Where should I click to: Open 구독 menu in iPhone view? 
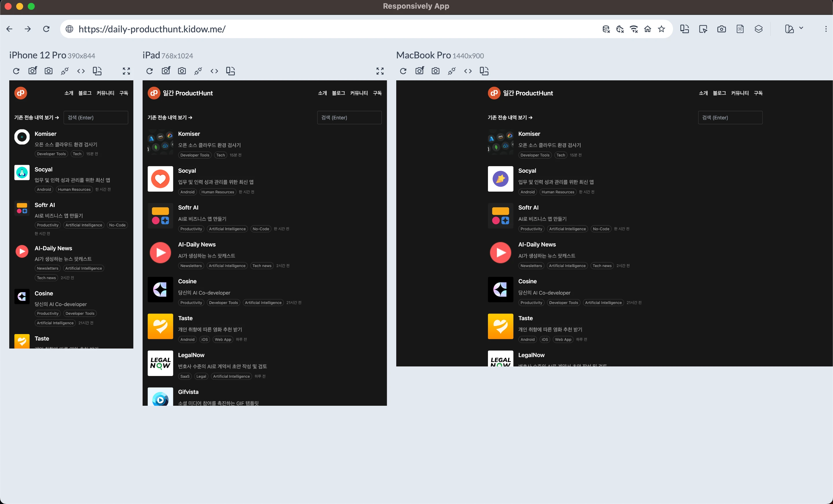tap(124, 93)
